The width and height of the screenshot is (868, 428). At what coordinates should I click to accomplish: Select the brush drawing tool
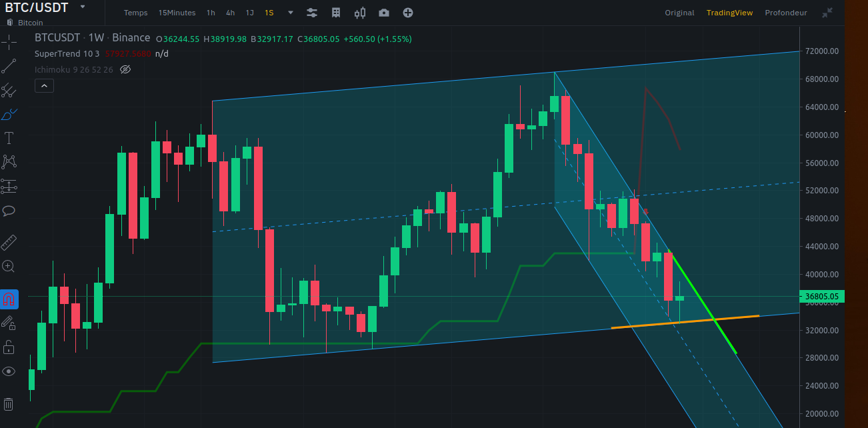[x=9, y=115]
